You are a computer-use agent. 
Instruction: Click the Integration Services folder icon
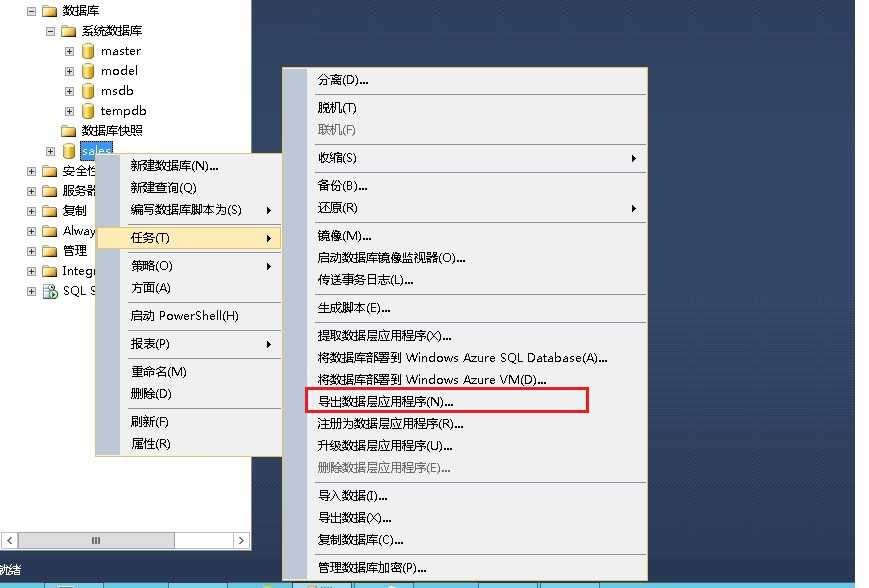(x=49, y=271)
